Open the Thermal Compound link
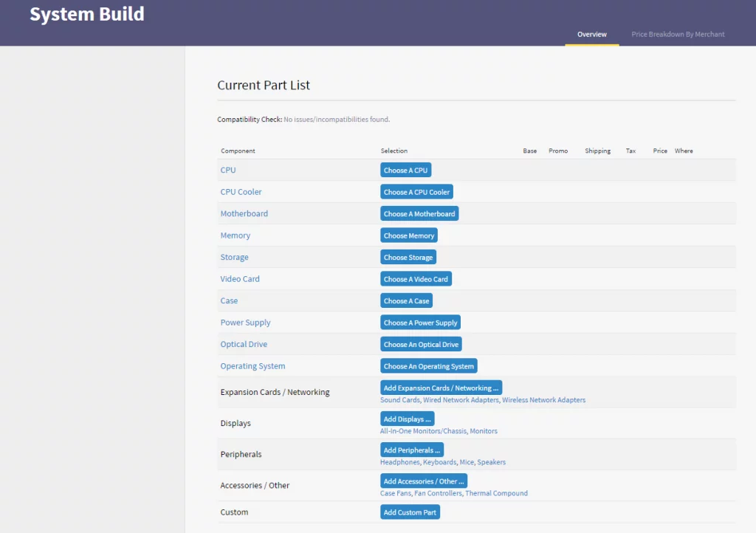756x533 pixels. 496,493
